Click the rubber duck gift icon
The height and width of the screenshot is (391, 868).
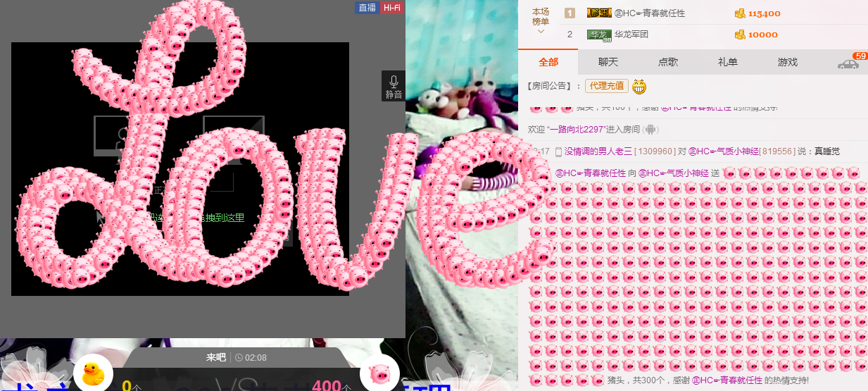pyautogui.click(x=93, y=374)
